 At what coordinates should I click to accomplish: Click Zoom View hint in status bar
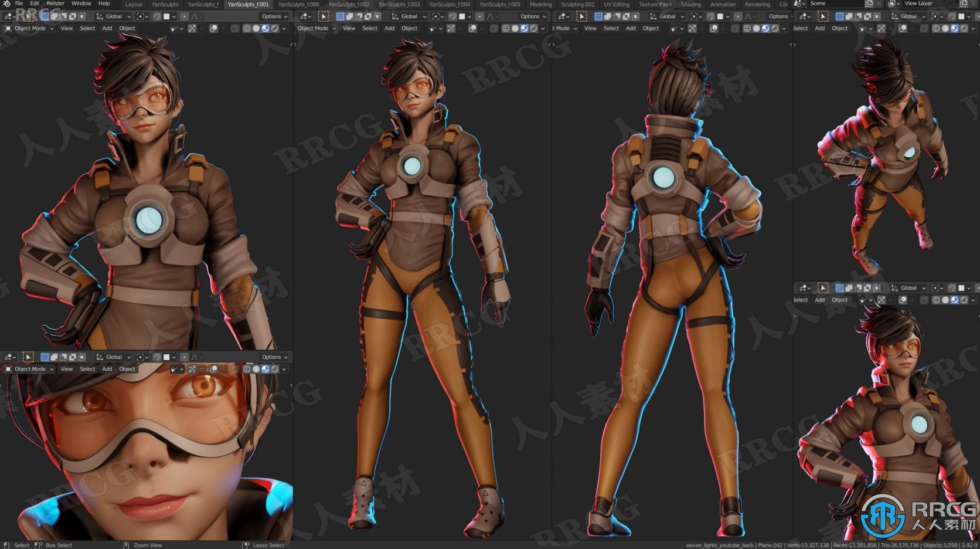148,545
